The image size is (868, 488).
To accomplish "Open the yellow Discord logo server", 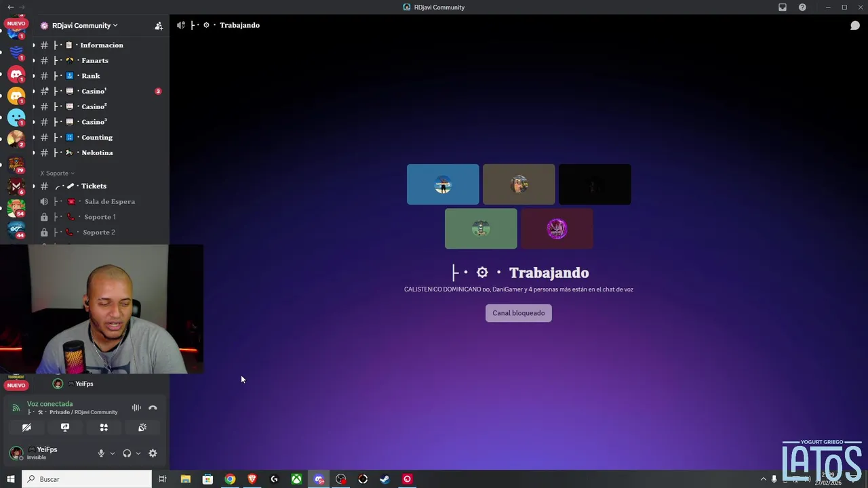I will click(x=16, y=96).
